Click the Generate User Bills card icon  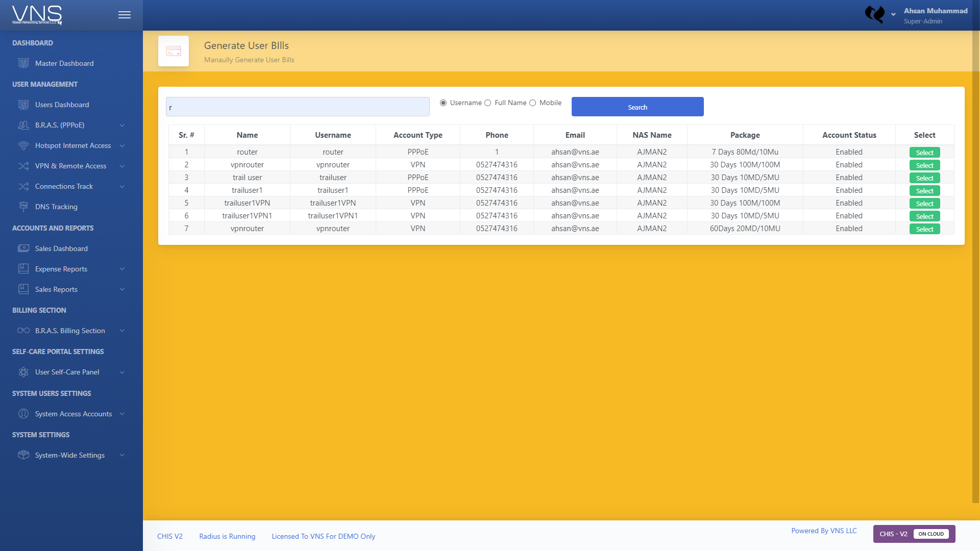pos(174,51)
